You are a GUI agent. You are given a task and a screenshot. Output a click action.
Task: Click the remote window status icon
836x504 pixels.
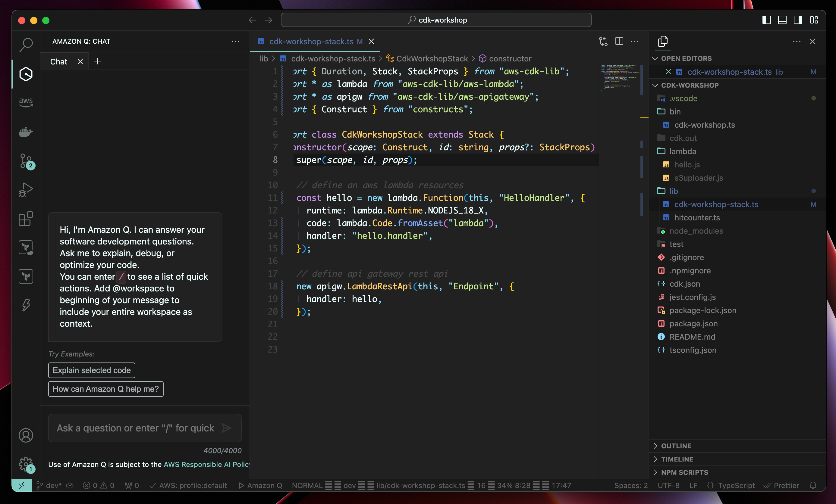click(22, 485)
